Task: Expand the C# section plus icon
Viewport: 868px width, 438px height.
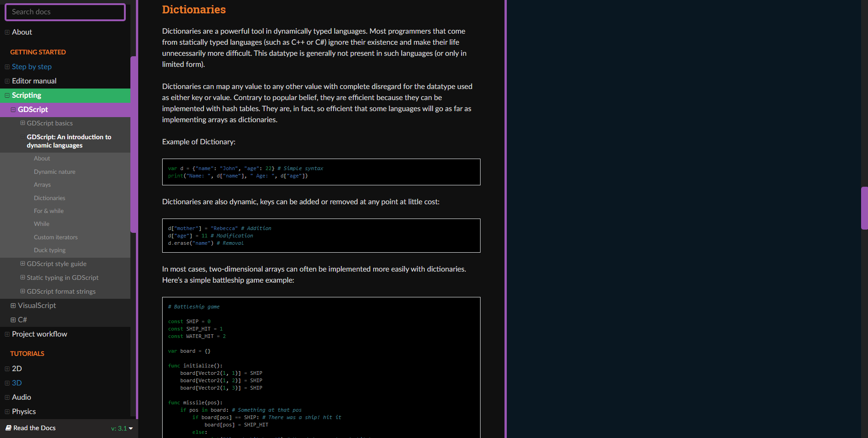Action: (13, 320)
